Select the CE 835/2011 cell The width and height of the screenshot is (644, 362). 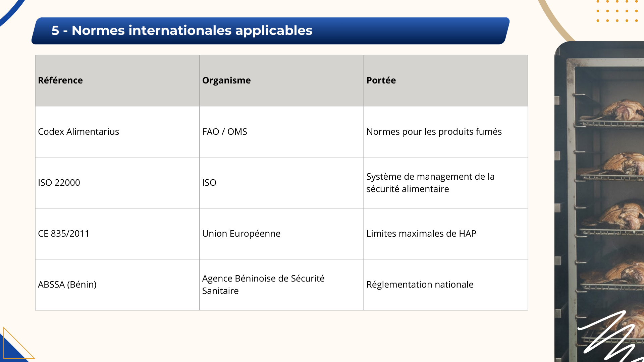(117, 234)
